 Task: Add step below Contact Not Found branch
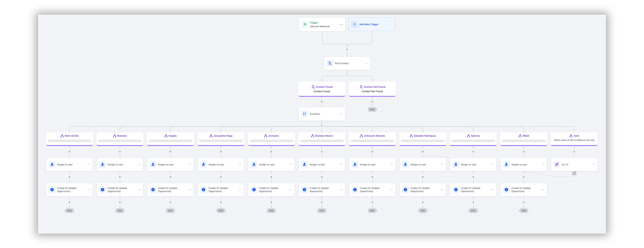coord(372,102)
